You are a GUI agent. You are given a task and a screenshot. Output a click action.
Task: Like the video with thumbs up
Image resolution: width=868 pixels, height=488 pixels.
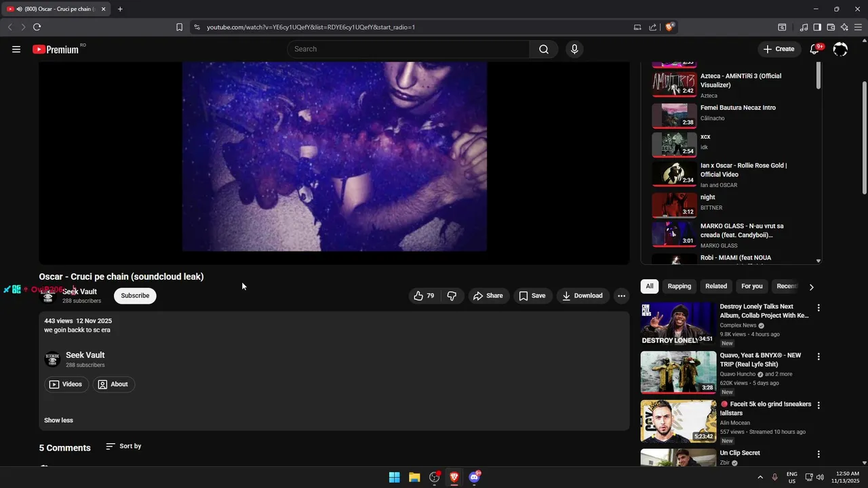tap(425, 296)
